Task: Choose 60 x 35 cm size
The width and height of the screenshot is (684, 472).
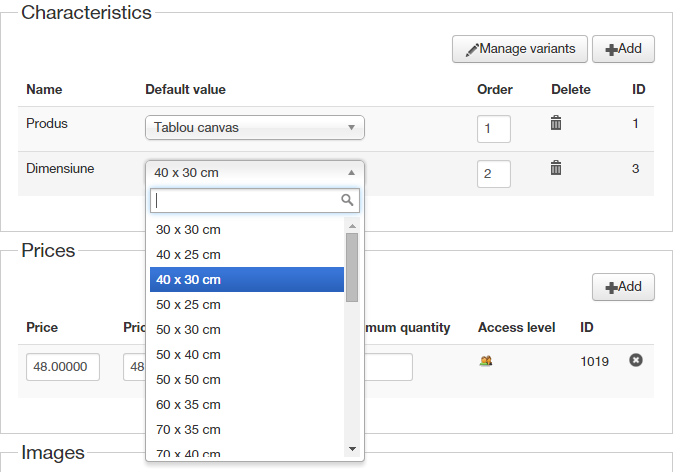Action: pos(188,405)
